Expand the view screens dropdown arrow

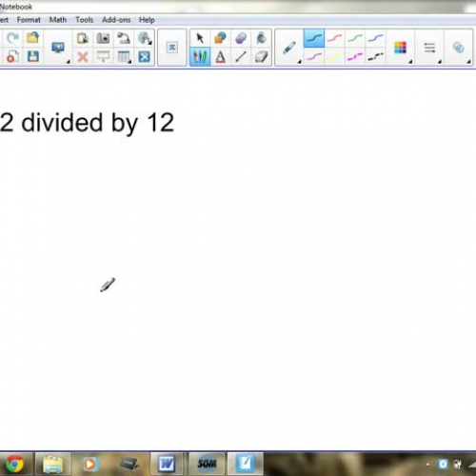click(68, 62)
